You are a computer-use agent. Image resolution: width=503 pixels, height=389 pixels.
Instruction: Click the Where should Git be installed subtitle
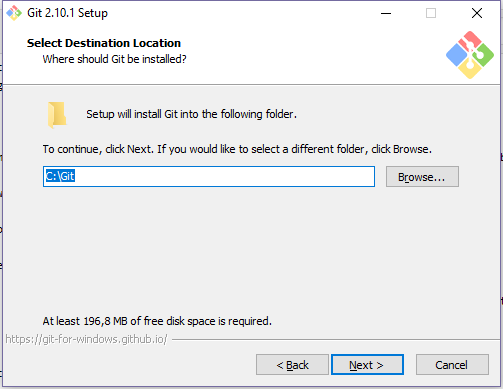pyautogui.click(x=114, y=59)
